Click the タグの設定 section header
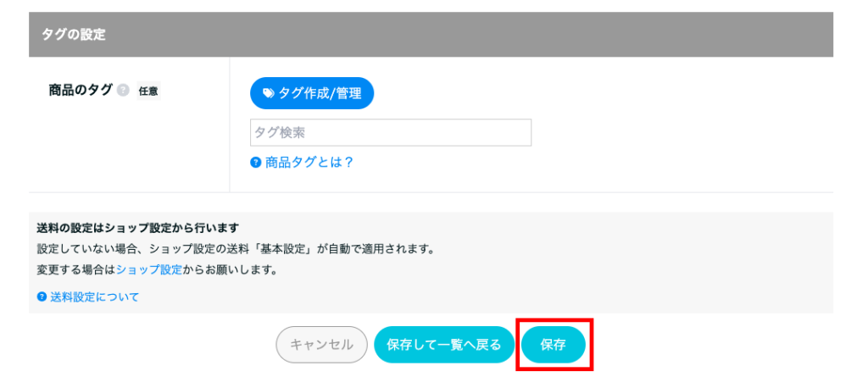This screenshot has height=388, width=868. tap(74, 35)
